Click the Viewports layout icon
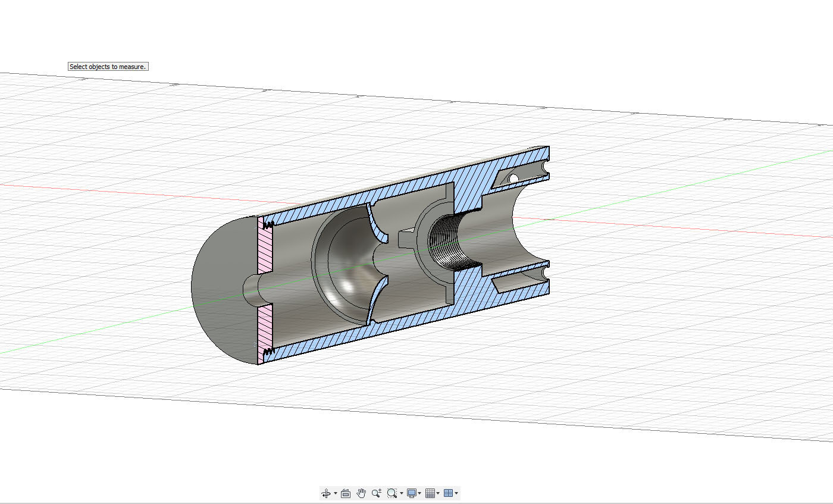 (x=449, y=493)
